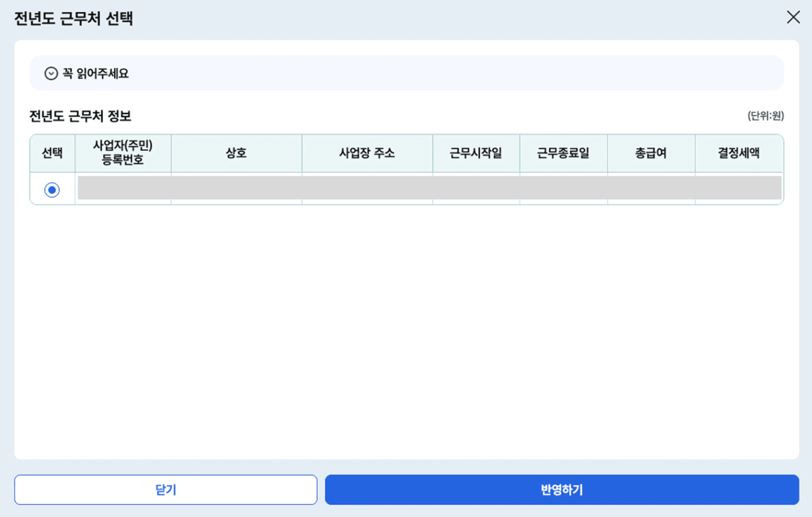Click the grayed workplace data row
This screenshot has width=812, height=517.
coord(428,189)
